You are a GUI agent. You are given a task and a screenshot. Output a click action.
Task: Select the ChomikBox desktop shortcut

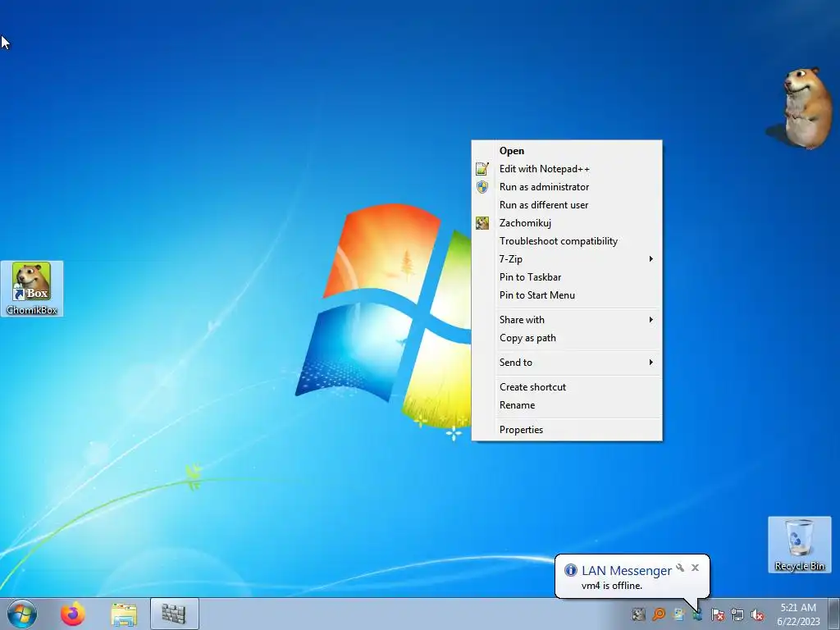(x=32, y=289)
